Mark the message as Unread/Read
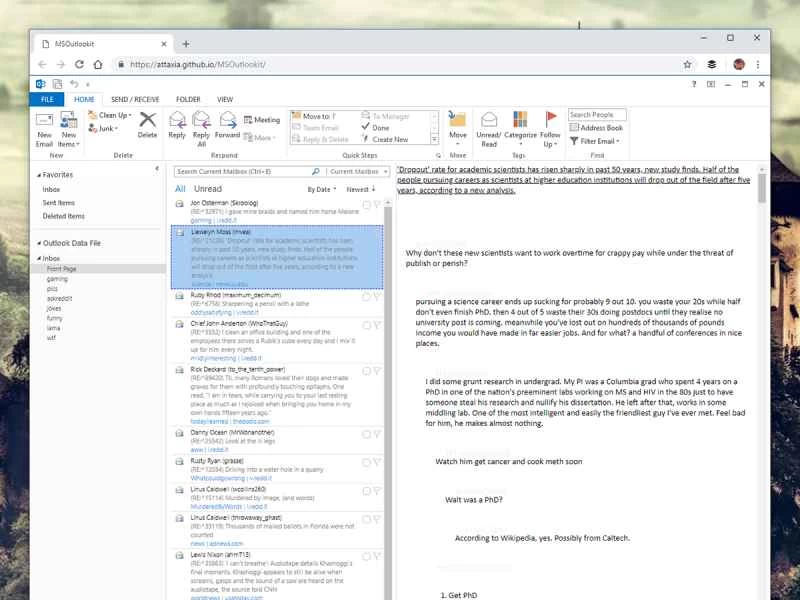 [x=489, y=124]
